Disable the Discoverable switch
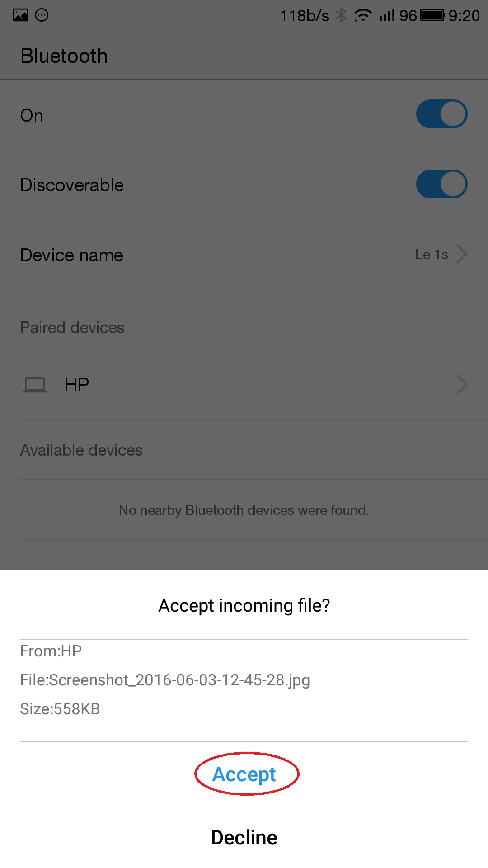Image resolution: width=488 pixels, height=868 pixels. [441, 184]
